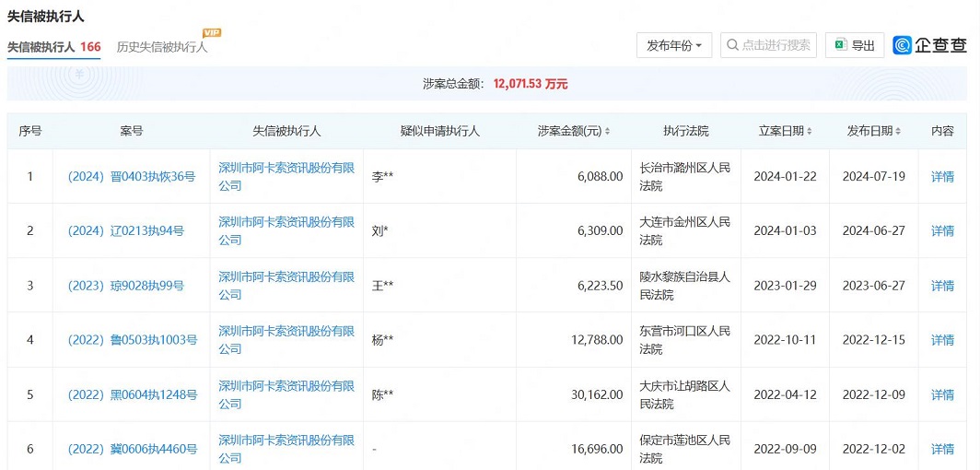Click company name link in row 6

tap(286, 450)
